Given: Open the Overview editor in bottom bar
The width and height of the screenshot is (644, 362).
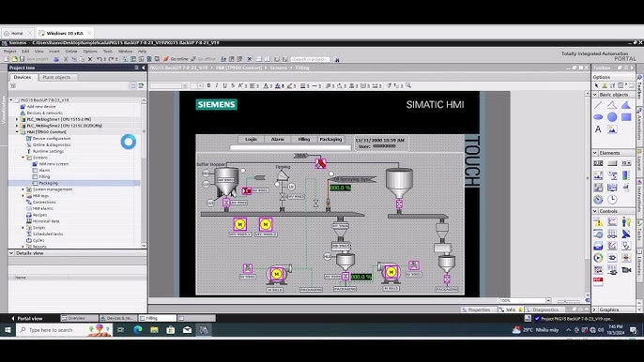Looking at the screenshot, I should (79, 318).
